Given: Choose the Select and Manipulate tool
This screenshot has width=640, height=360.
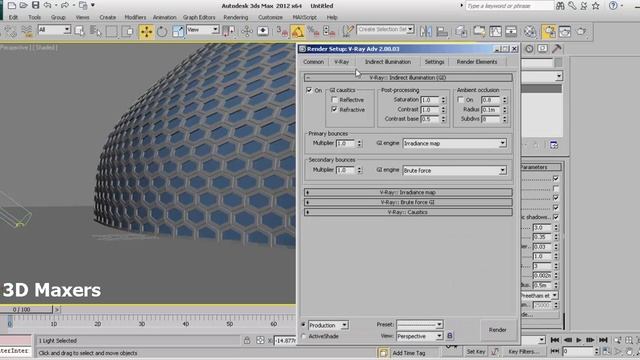Looking at the screenshot, I should point(247,31).
